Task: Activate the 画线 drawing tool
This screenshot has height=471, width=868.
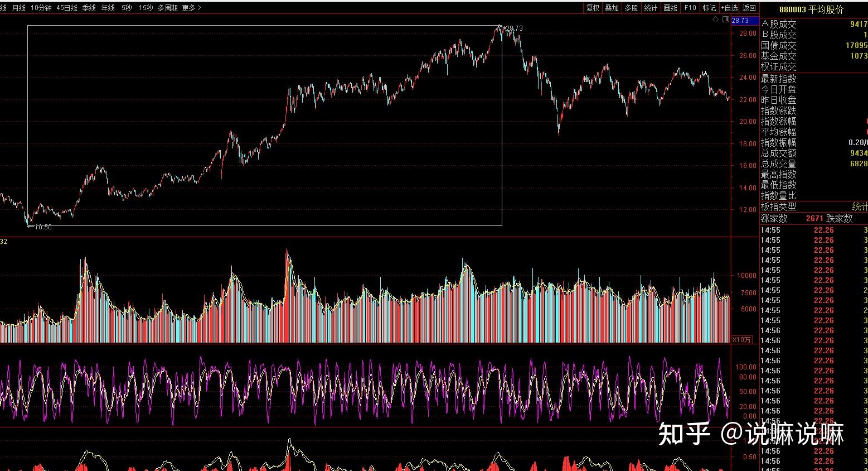Action: pyautogui.click(x=670, y=8)
